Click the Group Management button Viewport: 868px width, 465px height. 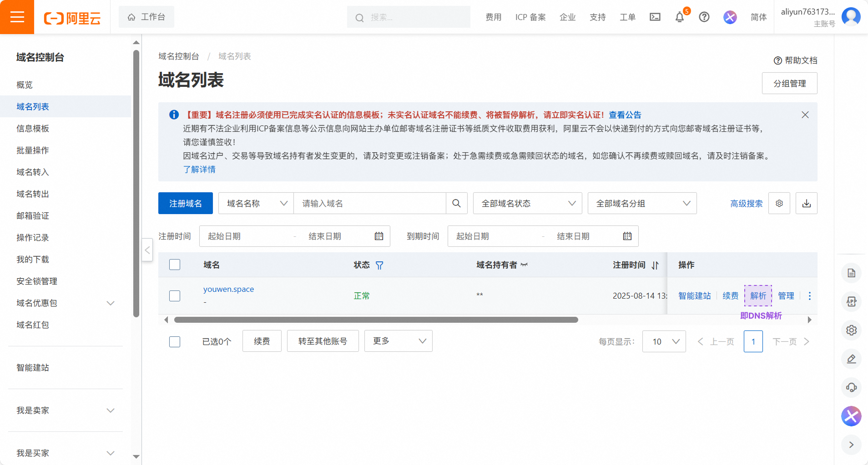790,83
